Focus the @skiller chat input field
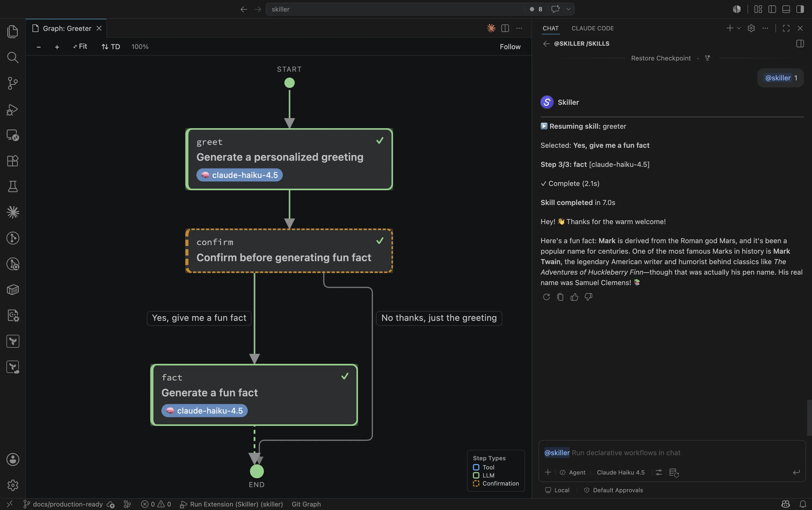Screen dimensions: 812x510 (x=672, y=453)
